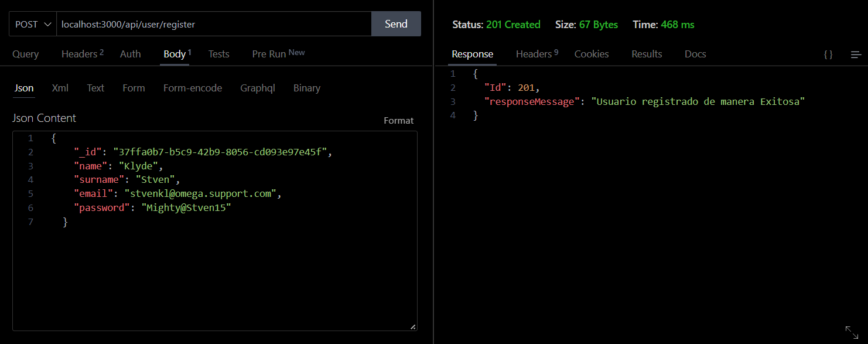Image resolution: width=868 pixels, height=344 pixels.
Task: Select the Form-encode body type
Action: click(193, 88)
